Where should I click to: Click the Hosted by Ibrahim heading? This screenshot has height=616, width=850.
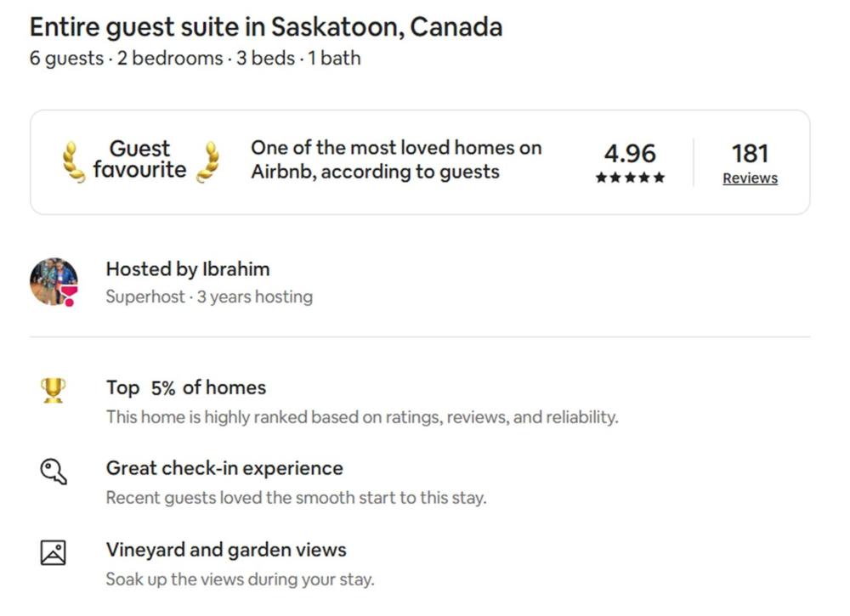click(x=188, y=269)
